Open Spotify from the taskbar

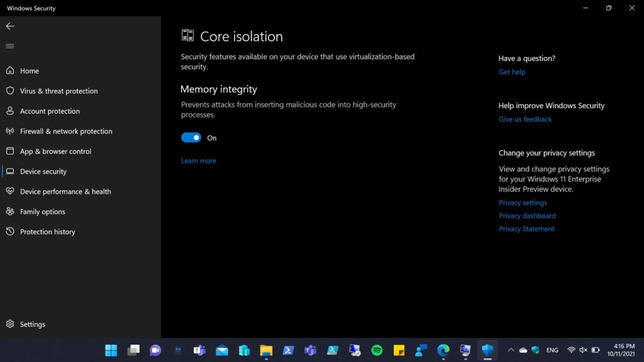[x=377, y=350]
